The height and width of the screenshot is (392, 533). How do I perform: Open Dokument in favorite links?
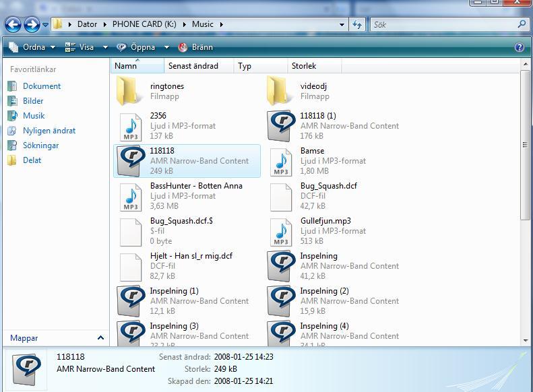click(41, 86)
